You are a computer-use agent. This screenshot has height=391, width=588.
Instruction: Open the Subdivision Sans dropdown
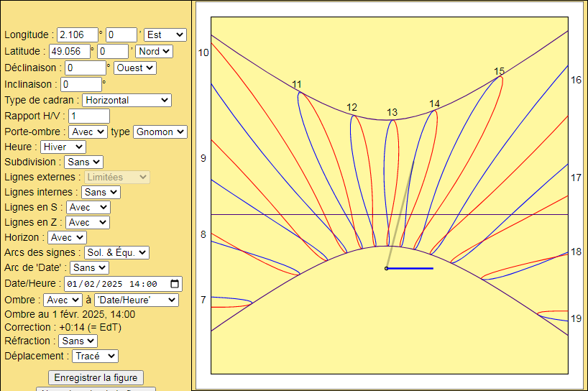(83, 162)
